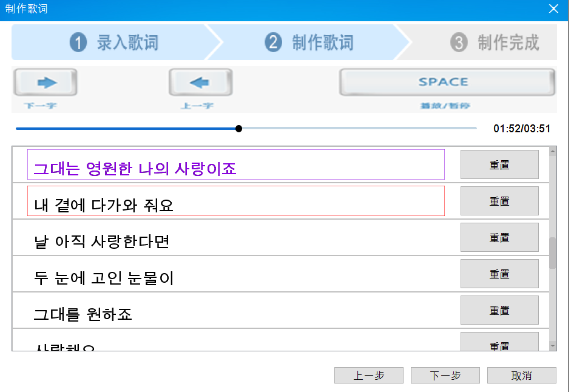The image size is (571, 392).
Task: Click the left-arrow previous character button
Action: (200, 83)
